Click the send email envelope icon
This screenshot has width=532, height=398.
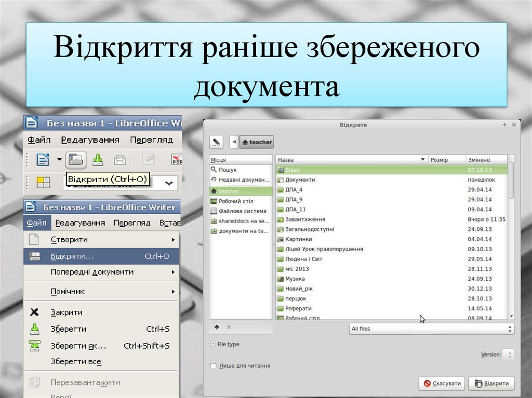[120, 160]
